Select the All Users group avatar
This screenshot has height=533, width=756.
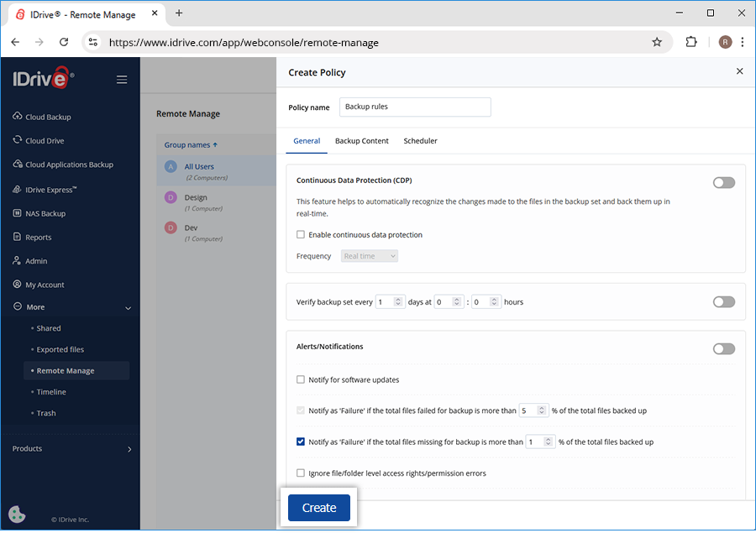171,167
